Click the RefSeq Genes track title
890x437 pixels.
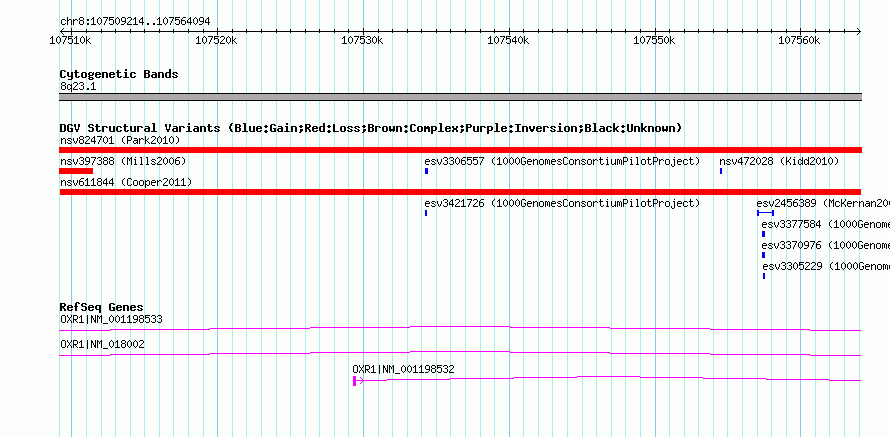point(102,308)
